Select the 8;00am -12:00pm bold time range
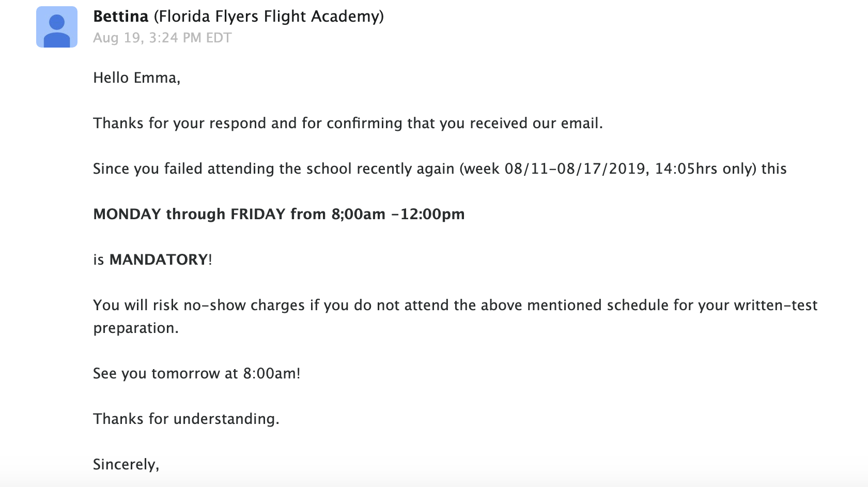Viewport: 868px width, 487px height. pos(398,214)
